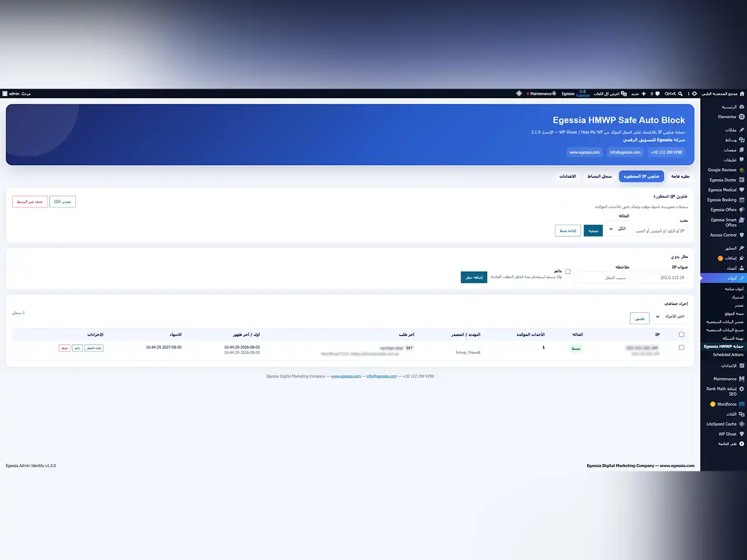Screen dimensions: 747x560
Task: Focus the IP search input field
Action: tap(660, 231)
